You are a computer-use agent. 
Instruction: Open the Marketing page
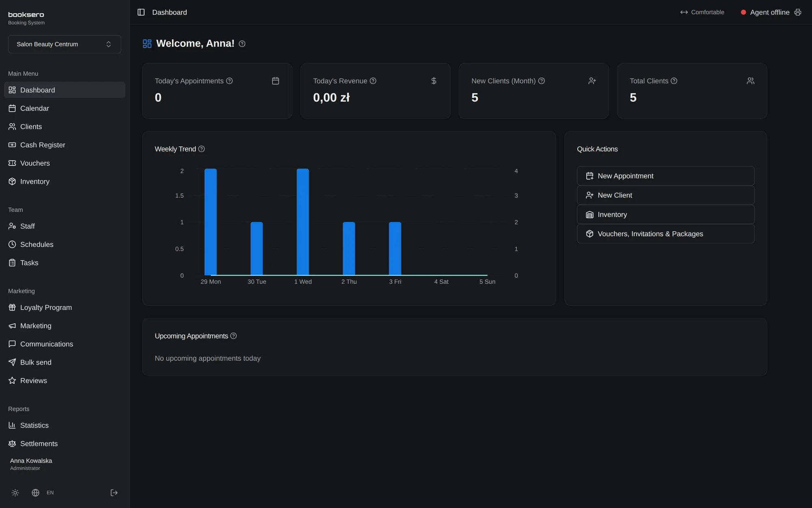[x=65, y=326]
